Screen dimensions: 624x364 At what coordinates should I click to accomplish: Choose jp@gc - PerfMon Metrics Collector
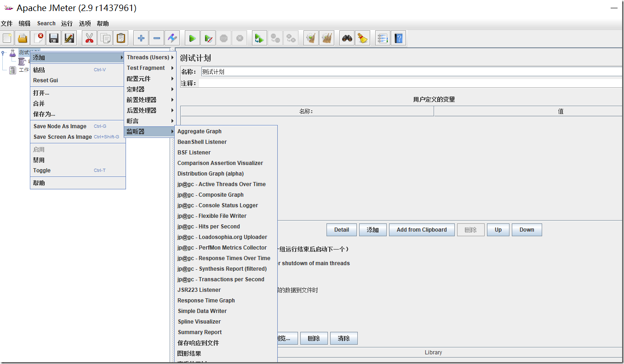(226, 248)
